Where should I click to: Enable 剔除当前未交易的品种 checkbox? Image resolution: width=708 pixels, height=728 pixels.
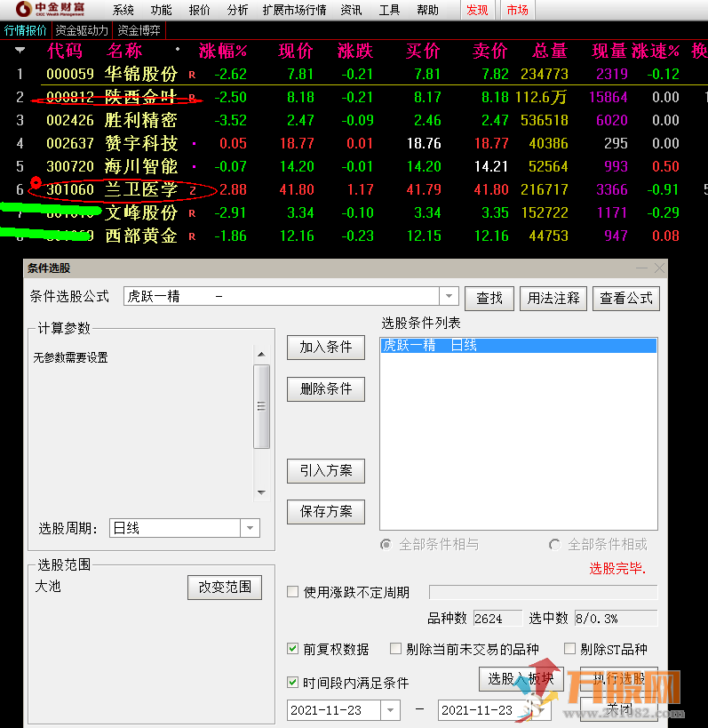coord(396,648)
